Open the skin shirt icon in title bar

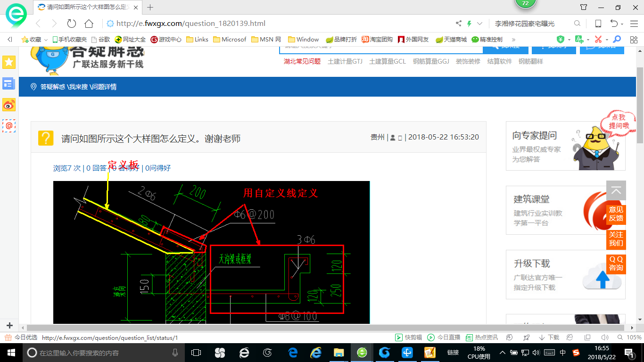click(584, 7)
